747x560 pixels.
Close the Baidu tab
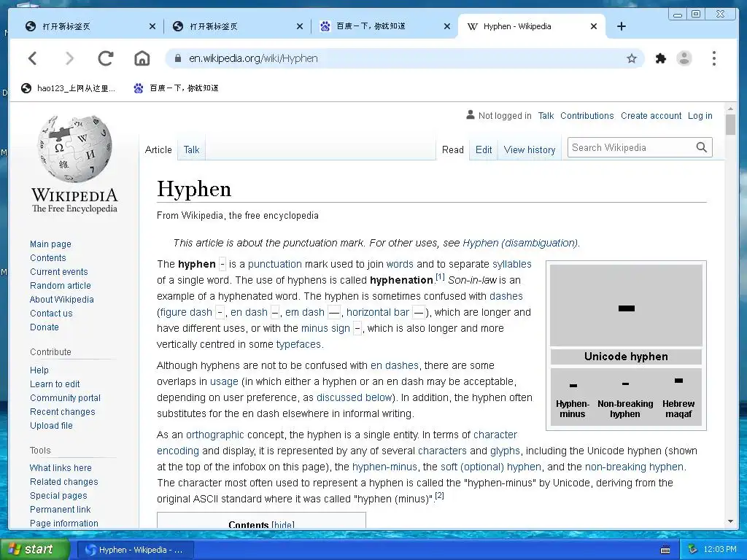tap(447, 26)
